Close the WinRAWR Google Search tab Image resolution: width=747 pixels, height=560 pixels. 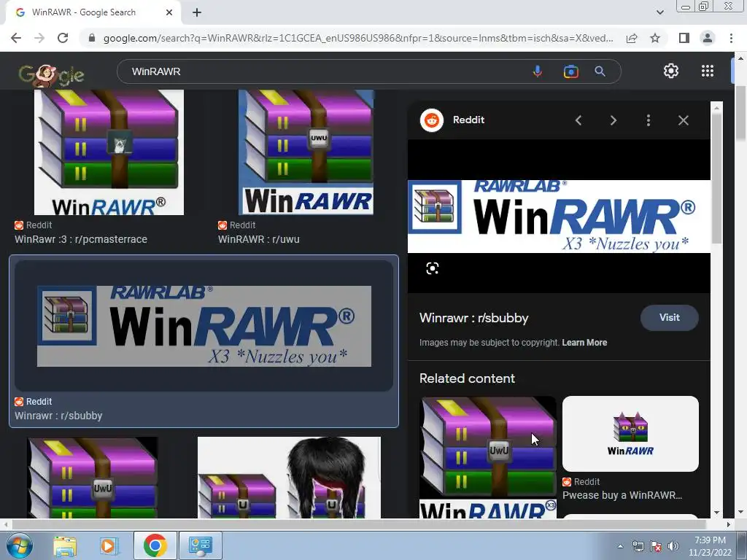click(x=169, y=12)
